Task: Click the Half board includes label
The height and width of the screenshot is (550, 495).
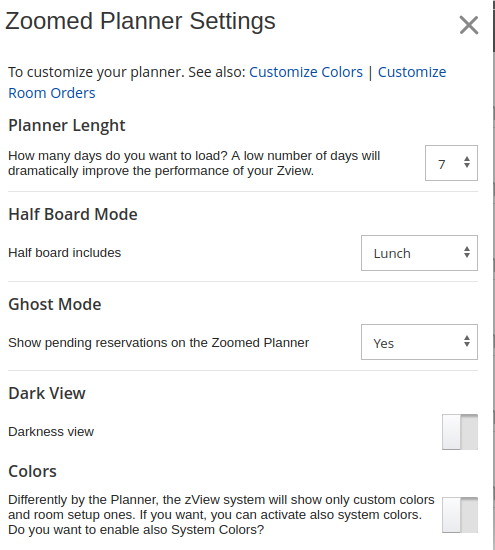Action: tap(65, 253)
